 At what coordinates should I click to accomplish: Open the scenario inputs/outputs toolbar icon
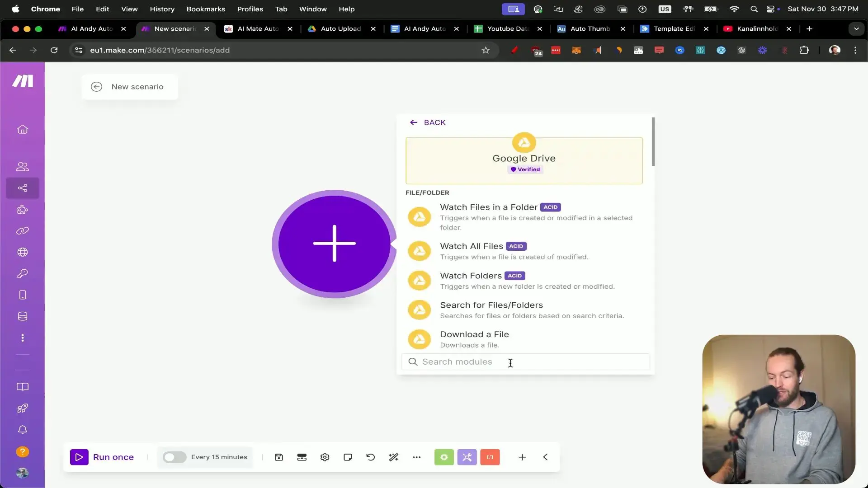302,457
